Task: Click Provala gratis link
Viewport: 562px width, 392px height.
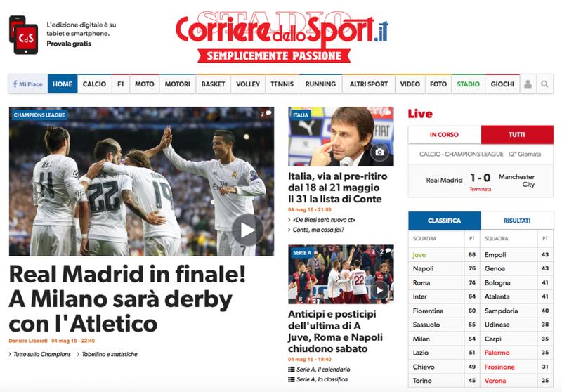Action: pyautogui.click(x=69, y=44)
